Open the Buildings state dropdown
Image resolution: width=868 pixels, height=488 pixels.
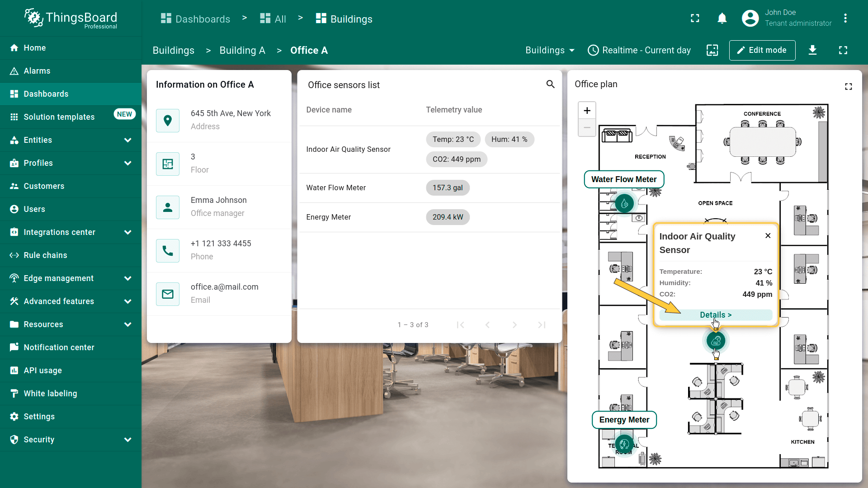pos(550,50)
